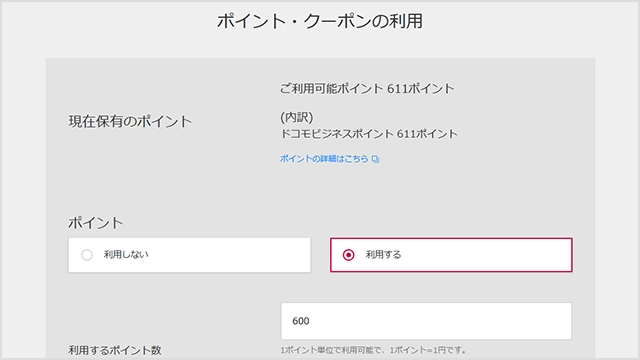The height and width of the screenshot is (360, 640).
Task: Click the (内訳) breakdown label
Action: (x=296, y=118)
